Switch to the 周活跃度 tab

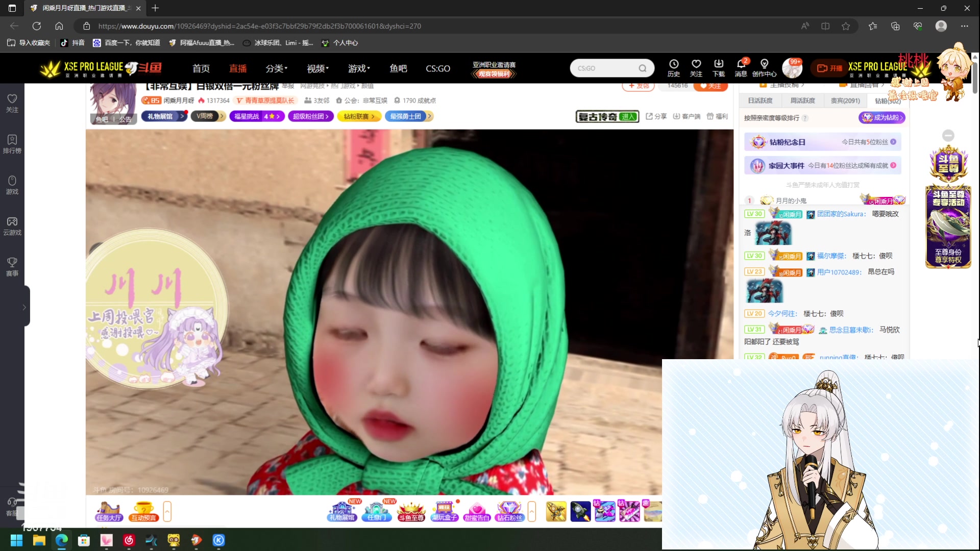(x=802, y=101)
